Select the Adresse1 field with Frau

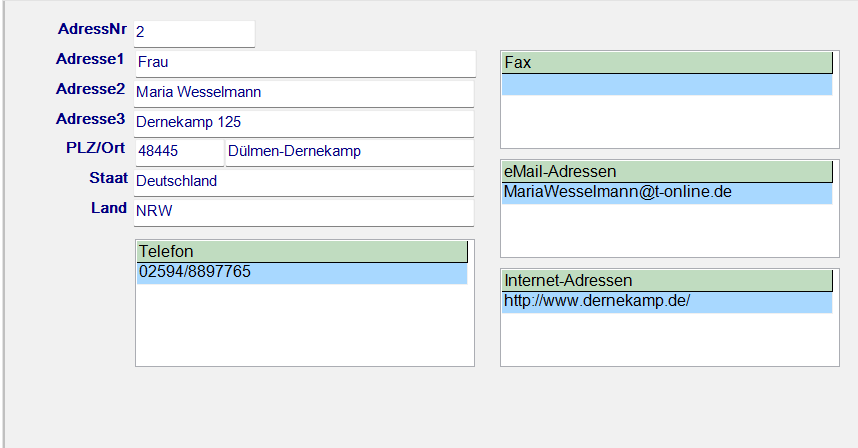pos(304,63)
